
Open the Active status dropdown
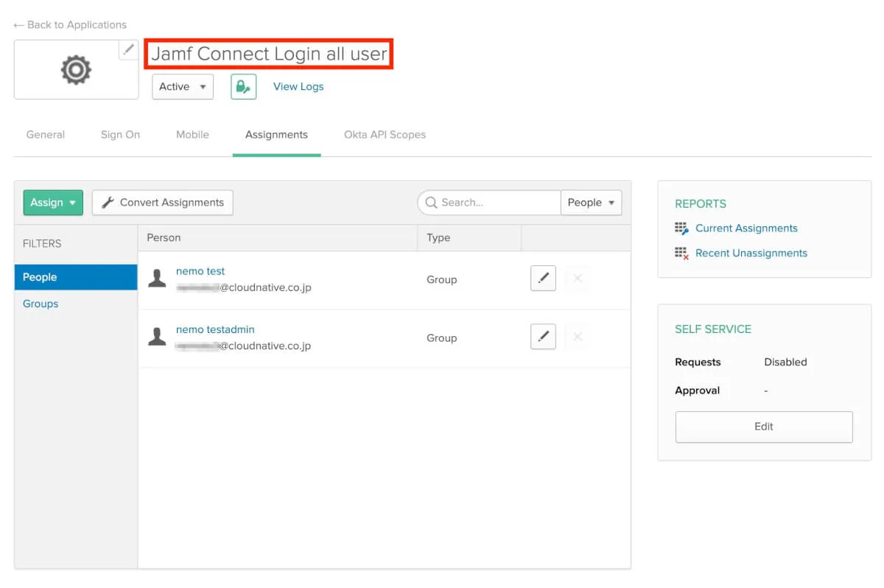coord(183,86)
